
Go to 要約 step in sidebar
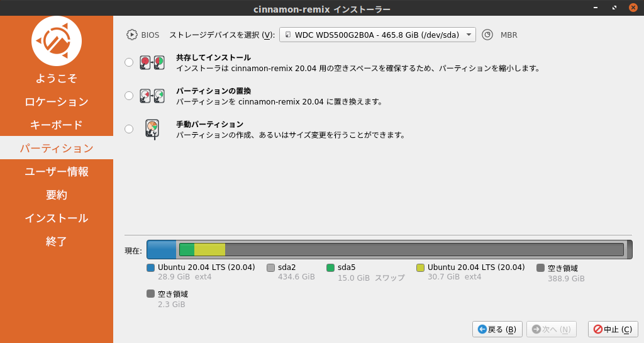[56, 194]
